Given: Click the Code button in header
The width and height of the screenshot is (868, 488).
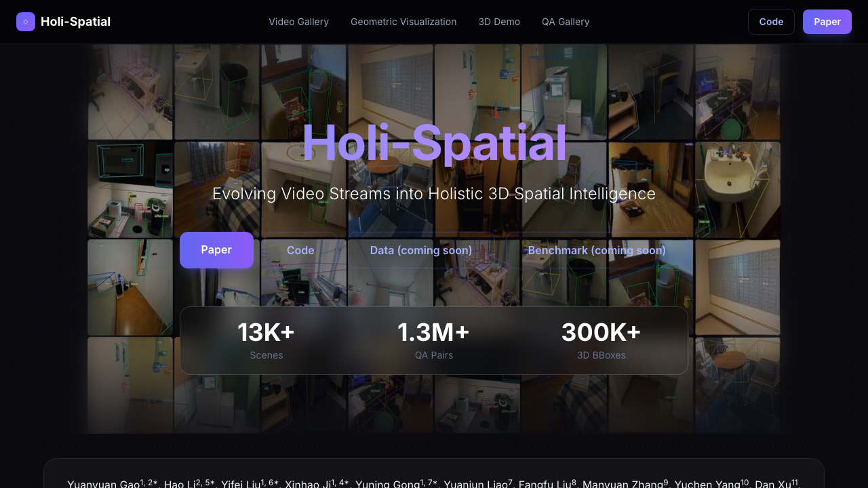Looking at the screenshot, I should 771,22.
